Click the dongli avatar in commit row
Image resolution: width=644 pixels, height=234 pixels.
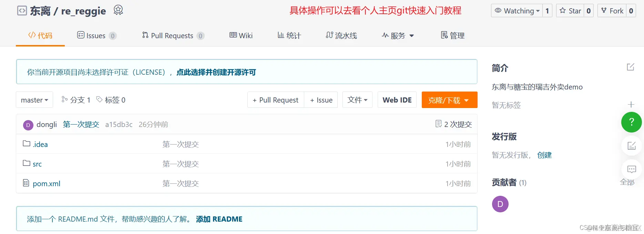pyautogui.click(x=28, y=125)
